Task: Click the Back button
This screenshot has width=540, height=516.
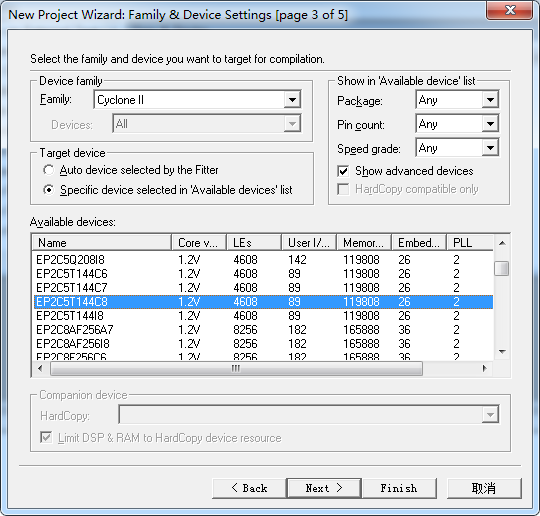Action: click(249, 488)
